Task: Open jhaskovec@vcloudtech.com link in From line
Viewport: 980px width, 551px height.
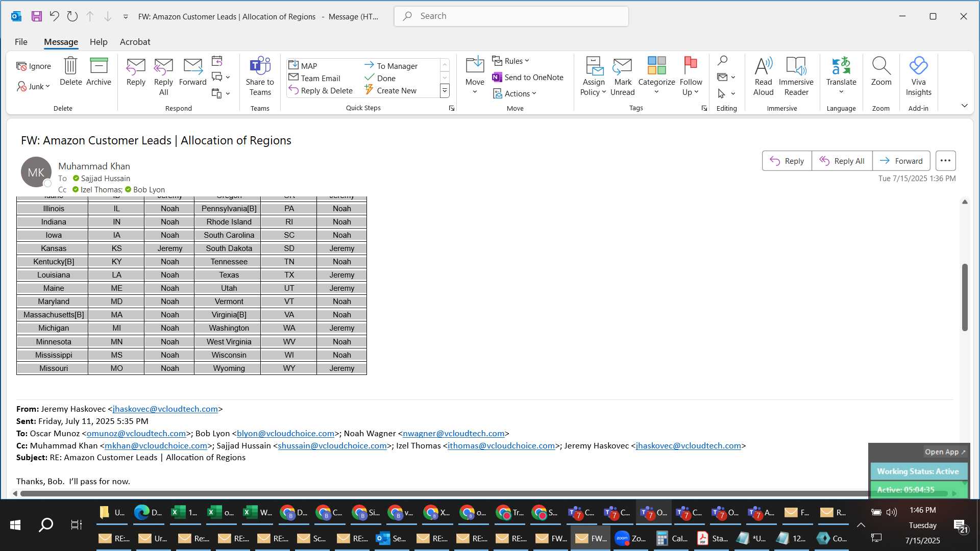Action: coord(165,409)
